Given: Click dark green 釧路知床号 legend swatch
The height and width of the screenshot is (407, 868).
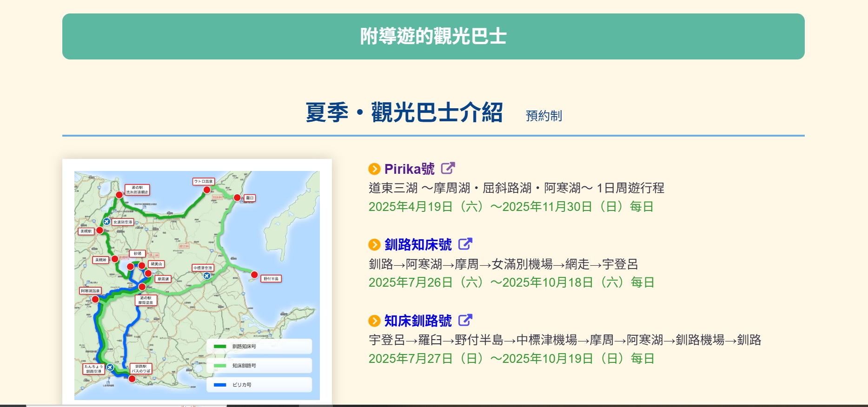Looking at the screenshot, I should tap(220, 347).
